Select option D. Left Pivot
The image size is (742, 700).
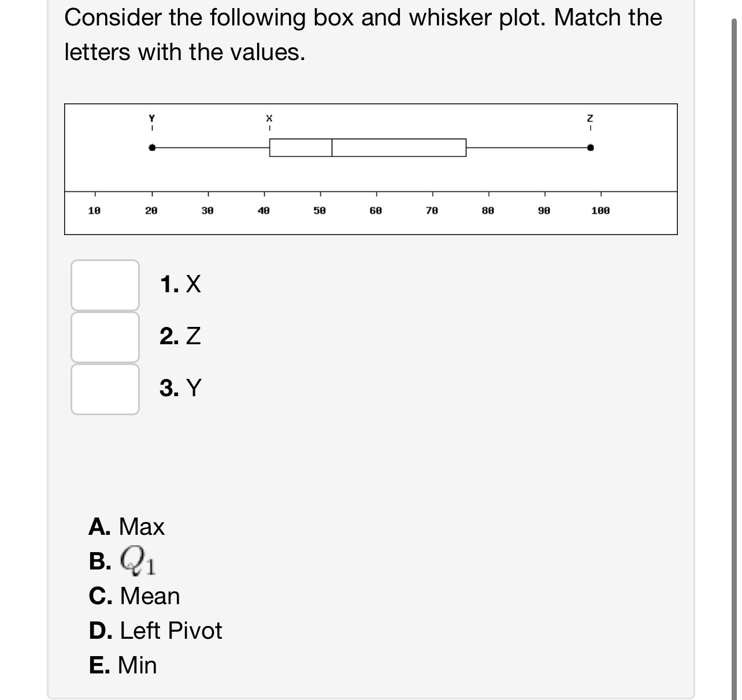[155, 631]
